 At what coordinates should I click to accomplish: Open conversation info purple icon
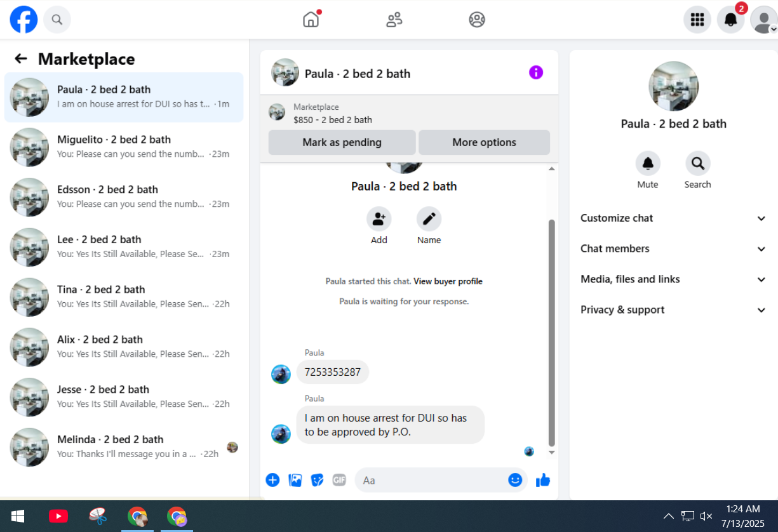click(536, 72)
